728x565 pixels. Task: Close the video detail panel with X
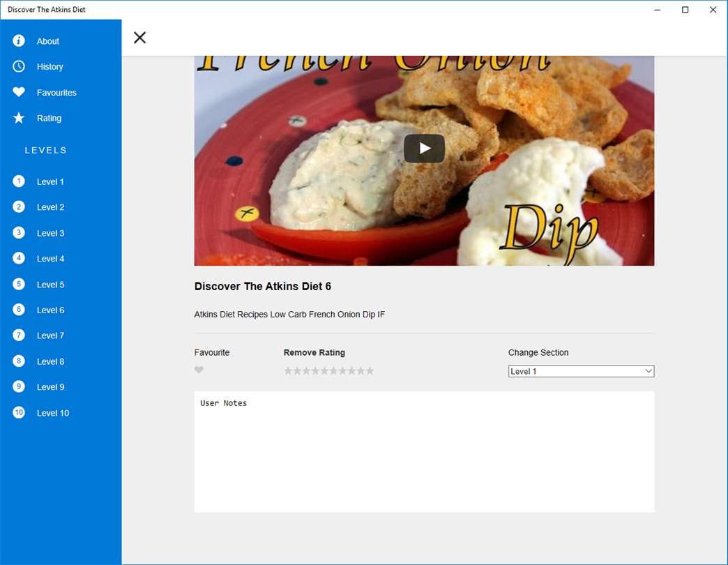click(139, 38)
